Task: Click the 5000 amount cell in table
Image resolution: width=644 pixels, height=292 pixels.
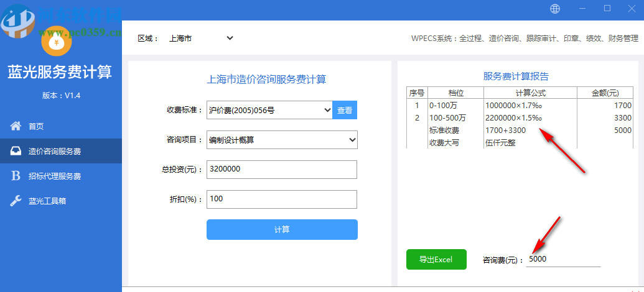Action: 605,130
